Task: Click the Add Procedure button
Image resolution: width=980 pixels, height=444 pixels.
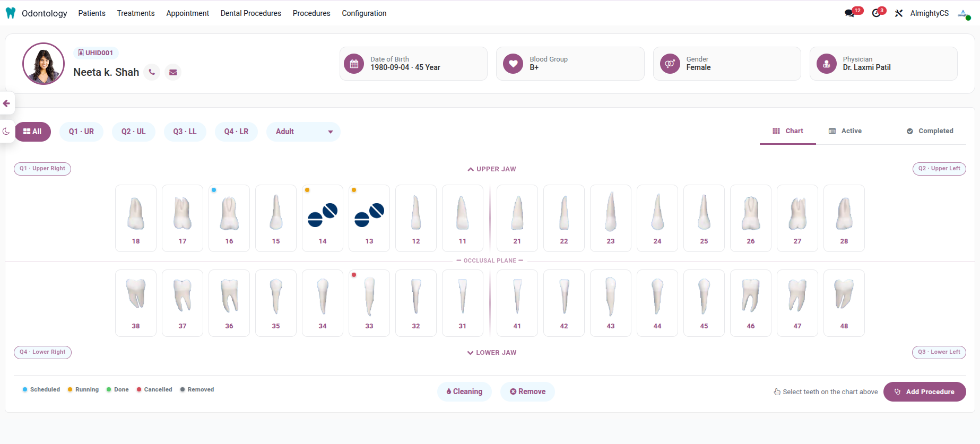Action: coord(925,391)
